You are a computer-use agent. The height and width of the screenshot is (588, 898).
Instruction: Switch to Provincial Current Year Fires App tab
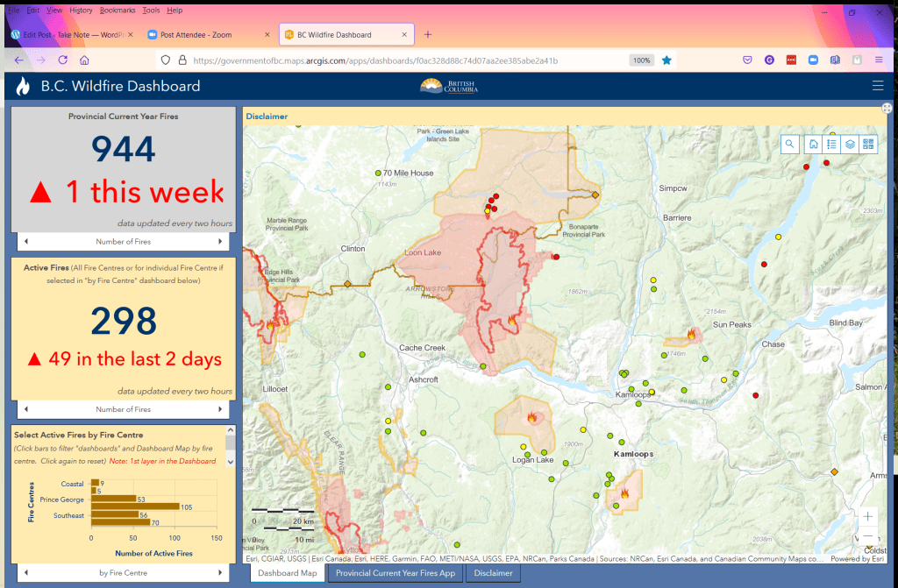point(396,573)
